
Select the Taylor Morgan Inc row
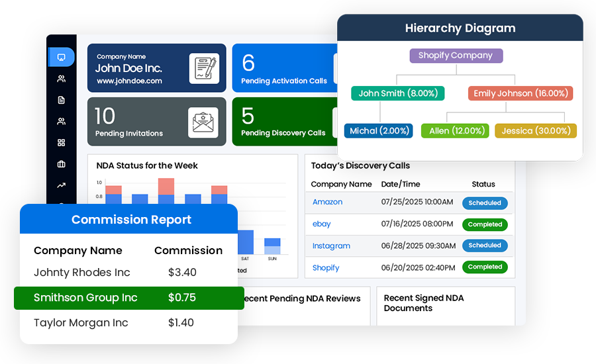point(128,322)
